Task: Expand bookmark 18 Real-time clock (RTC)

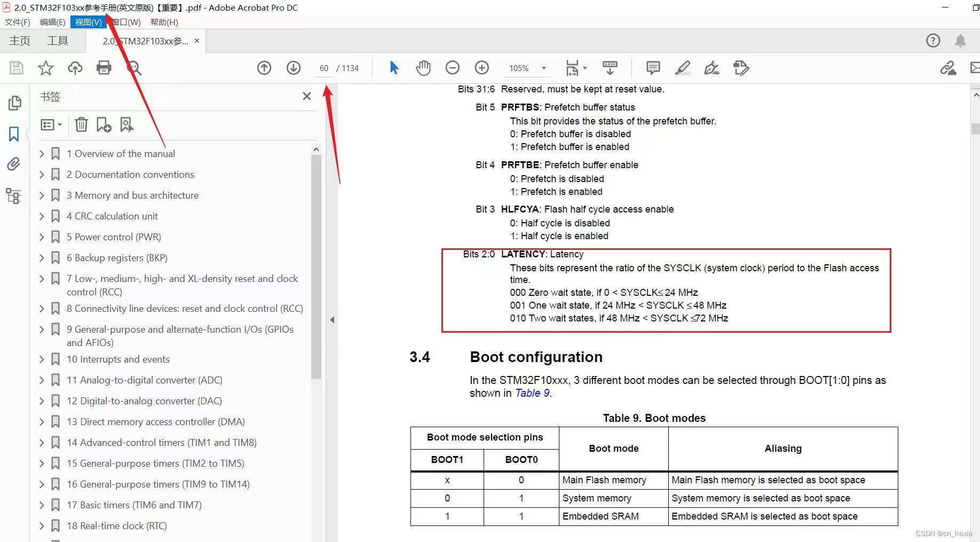Action: tap(42, 526)
